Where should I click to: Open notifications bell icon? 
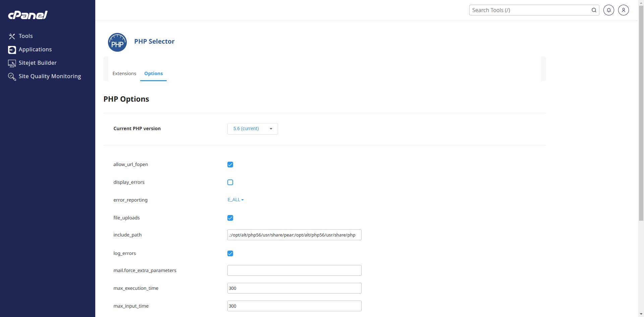[609, 10]
